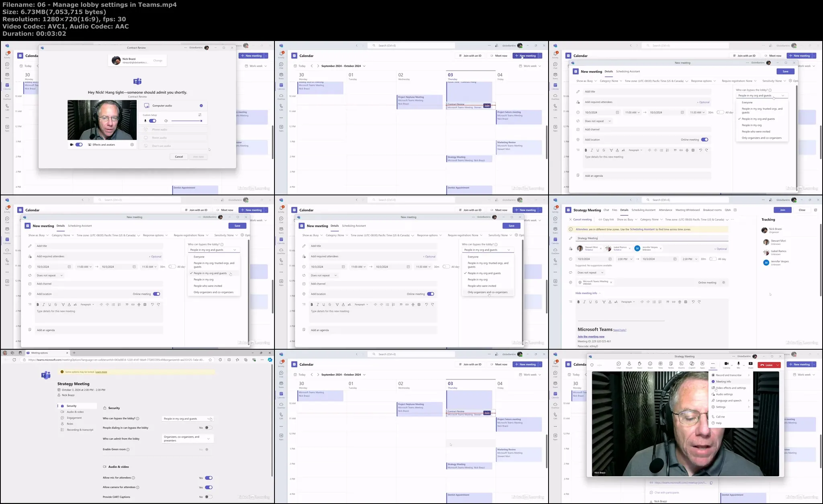This screenshot has width=823, height=504.
Task: Click Effects and avatars in Contract Review pre-join
Action: click(x=101, y=145)
